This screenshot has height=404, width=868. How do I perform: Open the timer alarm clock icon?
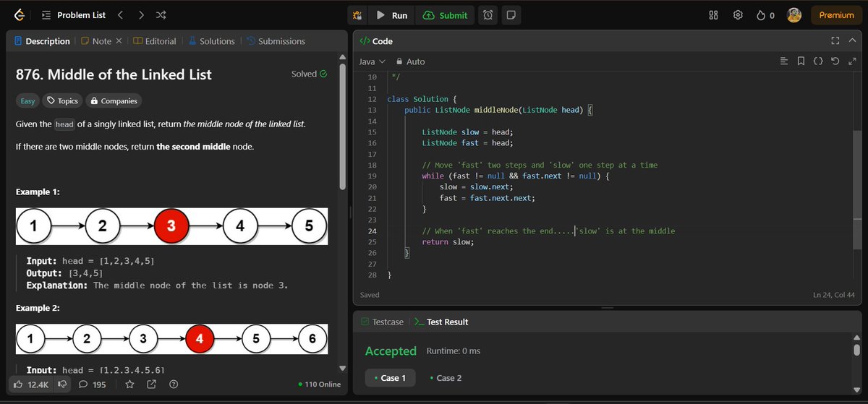pos(489,15)
